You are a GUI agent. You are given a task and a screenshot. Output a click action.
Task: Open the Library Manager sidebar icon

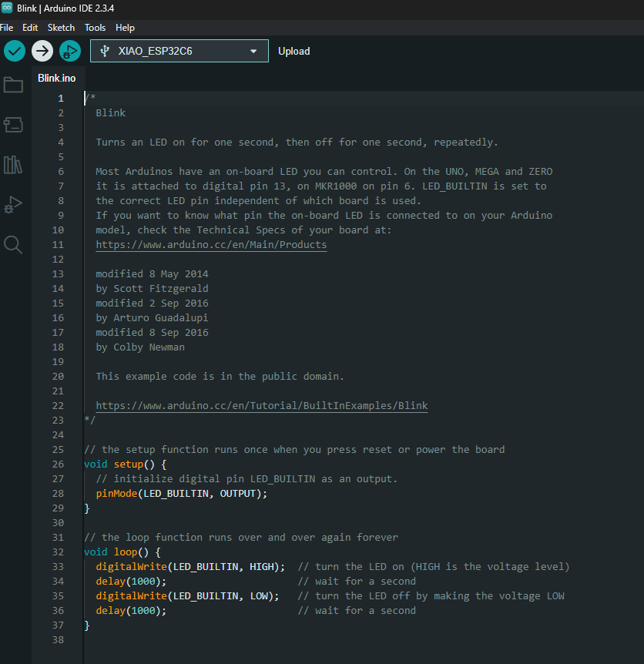(x=13, y=165)
